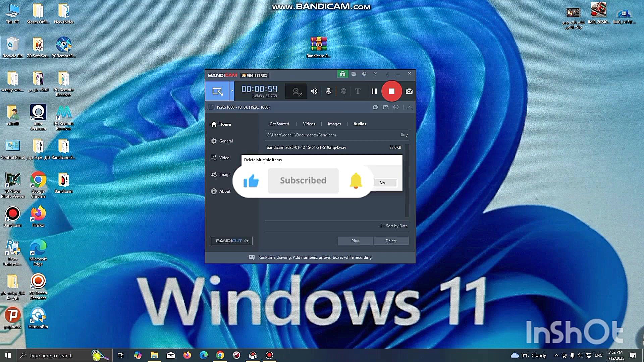Open the General settings section
The image size is (644, 362).
(x=222, y=141)
